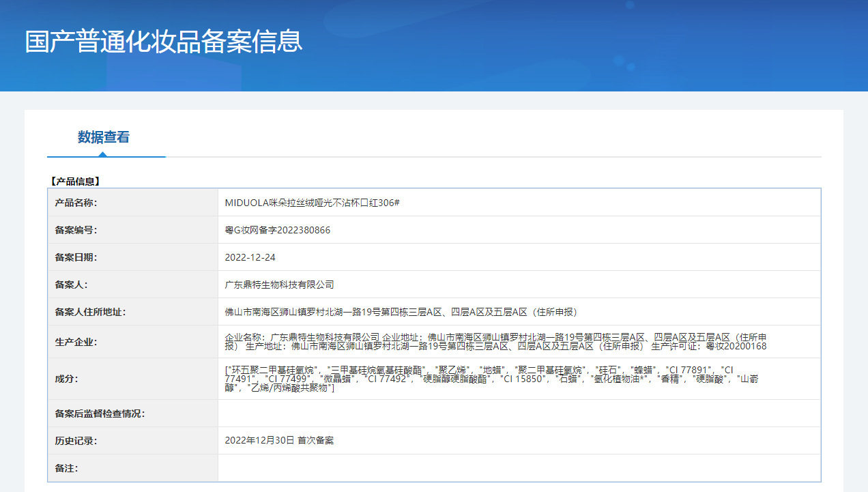Click the 备案日期: label
Image resolution: width=868 pixels, height=492 pixels.
76,257
